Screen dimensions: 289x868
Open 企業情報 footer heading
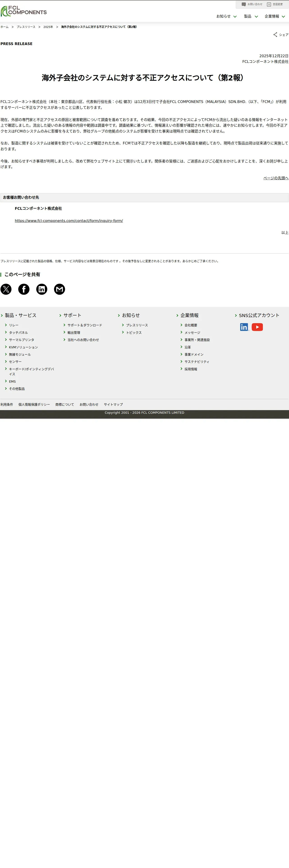[190, 315]
